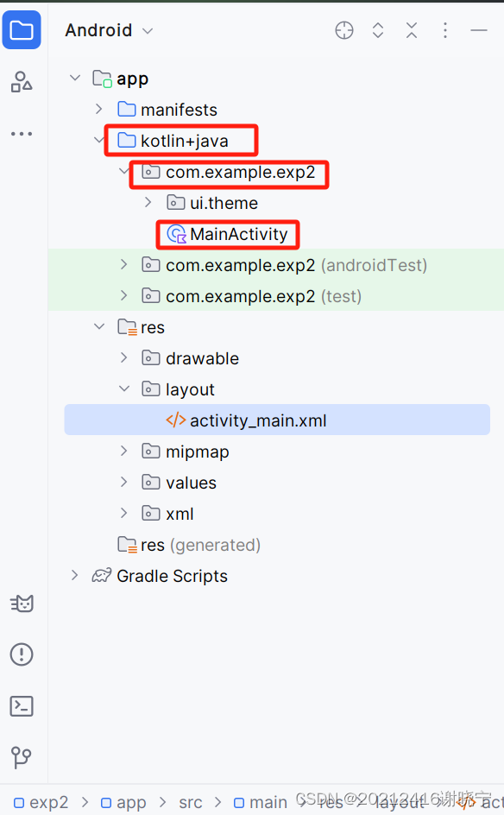Expand the Gradle Scripts node
The height and width of the screenshot is (815, 504).
74,575
